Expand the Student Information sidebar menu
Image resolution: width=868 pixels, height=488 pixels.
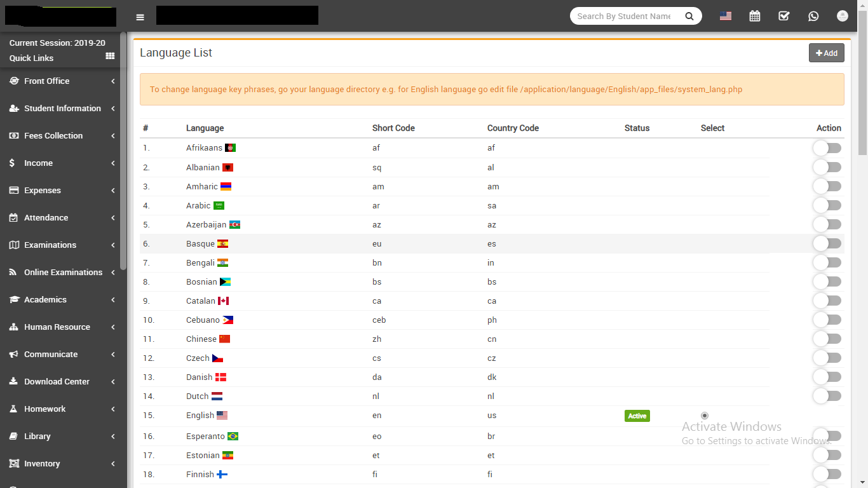pos(62,109)
